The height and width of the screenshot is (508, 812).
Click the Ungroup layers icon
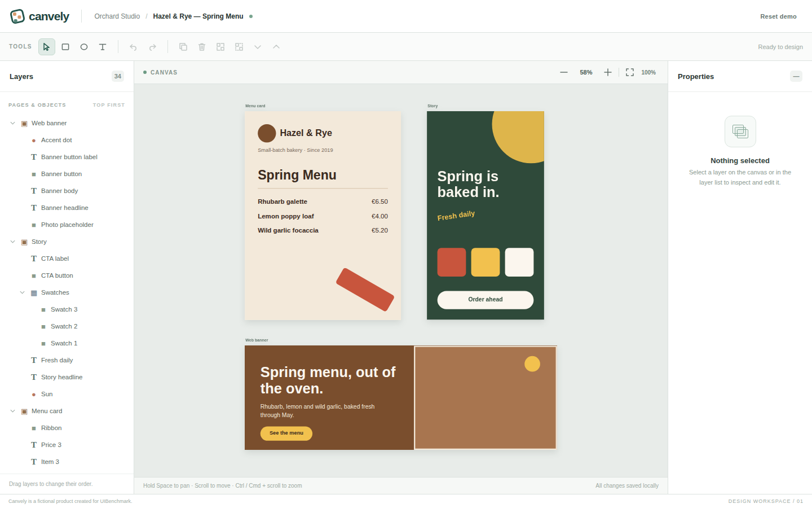tap(239, 47)
